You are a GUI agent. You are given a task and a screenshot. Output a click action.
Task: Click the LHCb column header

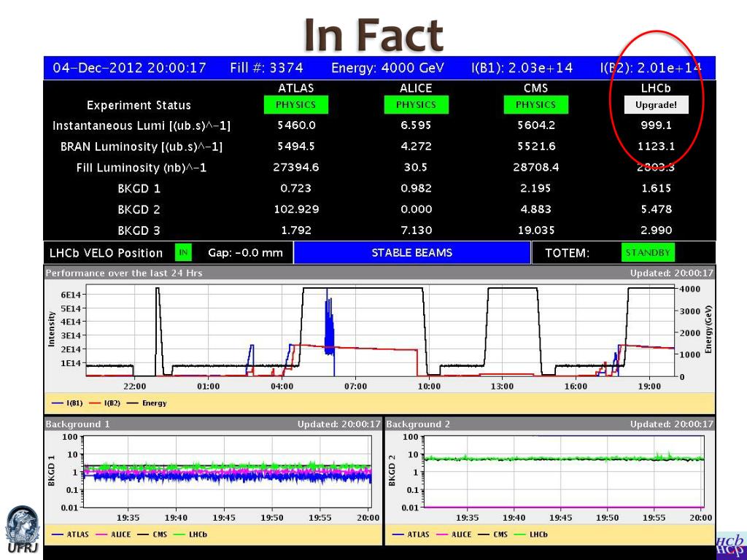pyautogui.click(x=656, y=88)
